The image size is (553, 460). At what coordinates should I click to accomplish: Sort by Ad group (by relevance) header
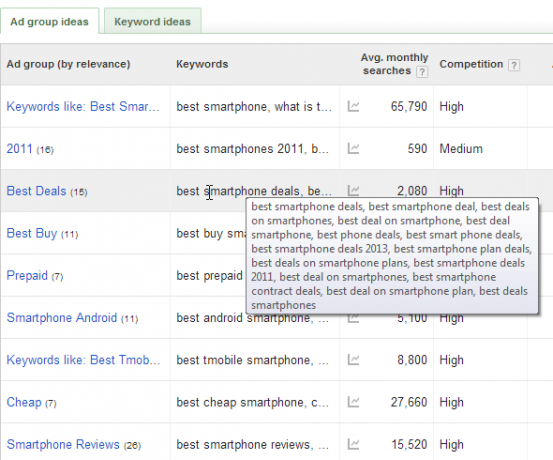(68, 64)
